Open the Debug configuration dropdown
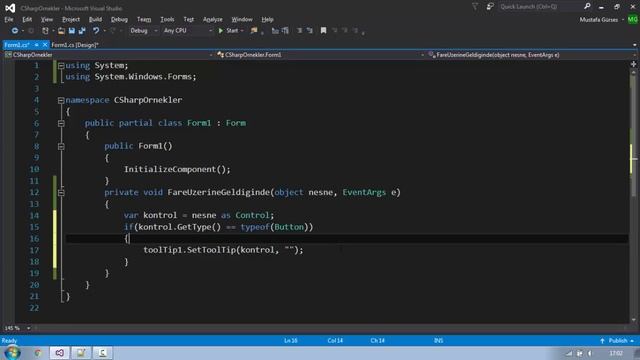 point(144,31)
